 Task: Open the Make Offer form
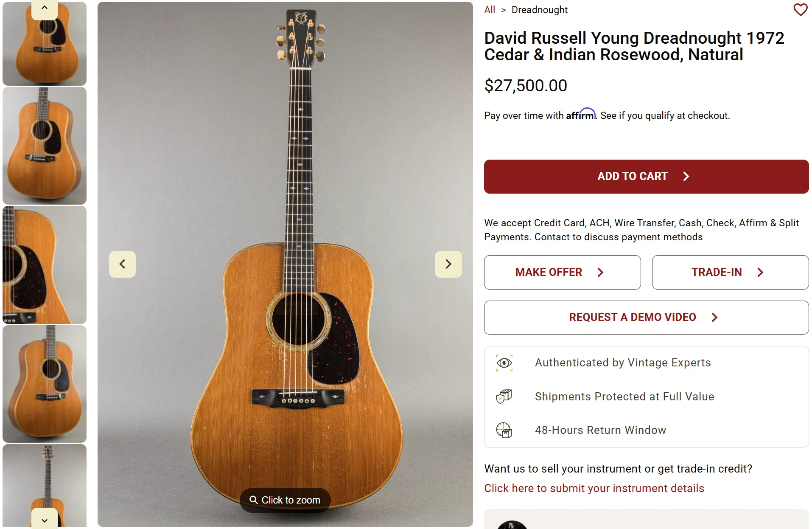point(562,273)
